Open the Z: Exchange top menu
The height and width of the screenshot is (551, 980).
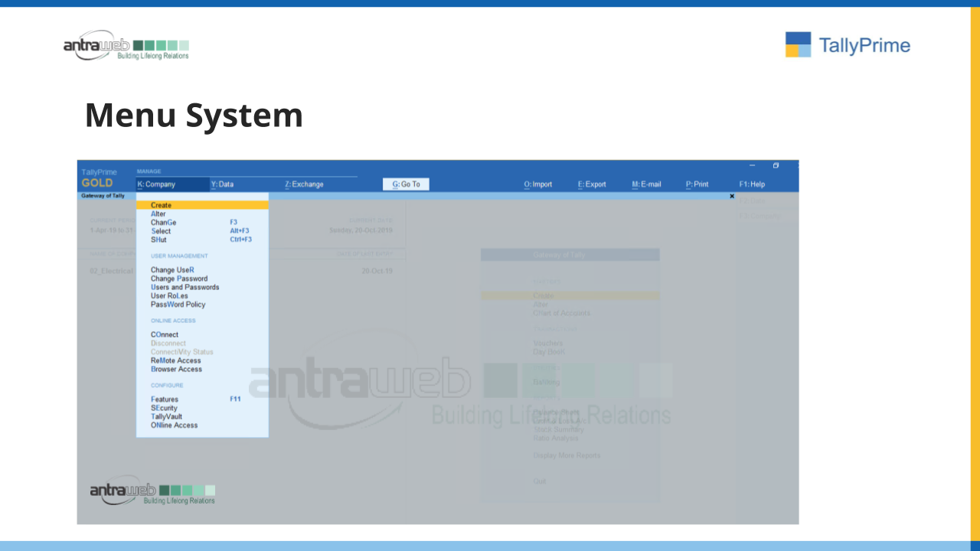click(304, 184)
